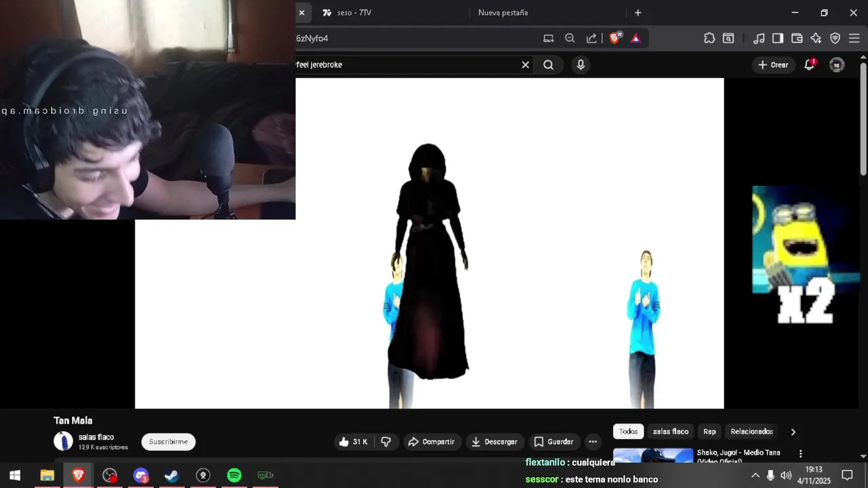Open the Brave Rewards triangle icon
The height and width of the screenshot is (488, 868).
click(635, 39)
